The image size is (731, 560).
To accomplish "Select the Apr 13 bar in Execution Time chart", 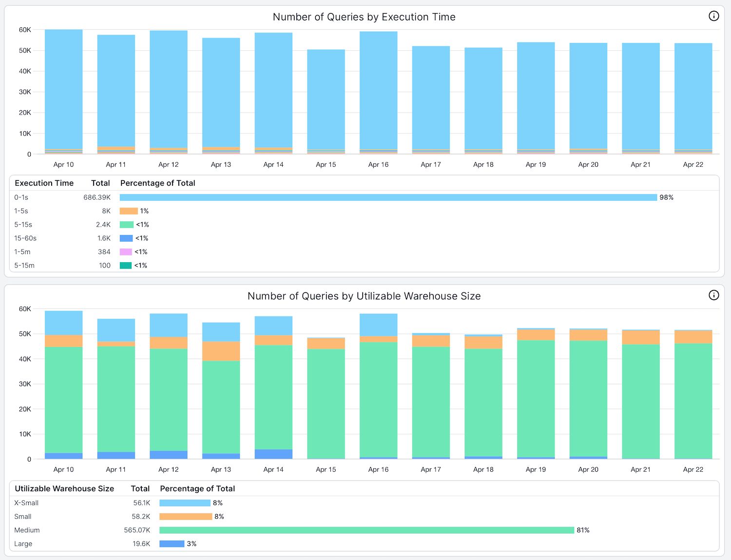I will [x=221, y=96].
